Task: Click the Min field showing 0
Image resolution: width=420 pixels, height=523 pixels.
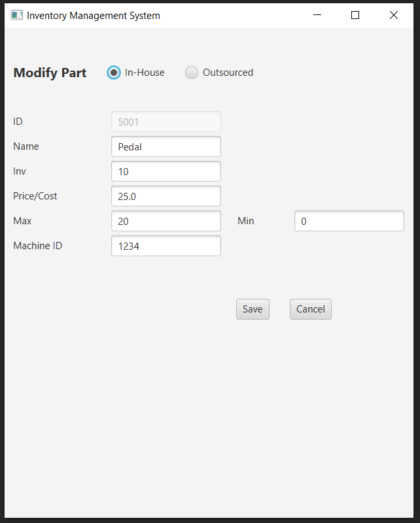Action: (349, 221)
